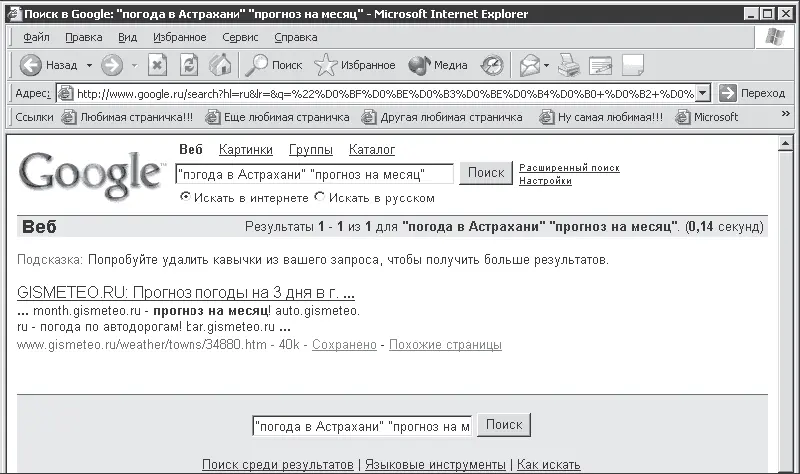Open Поиск среди результатов link
The image size is (800, 474).
point(278,465)
